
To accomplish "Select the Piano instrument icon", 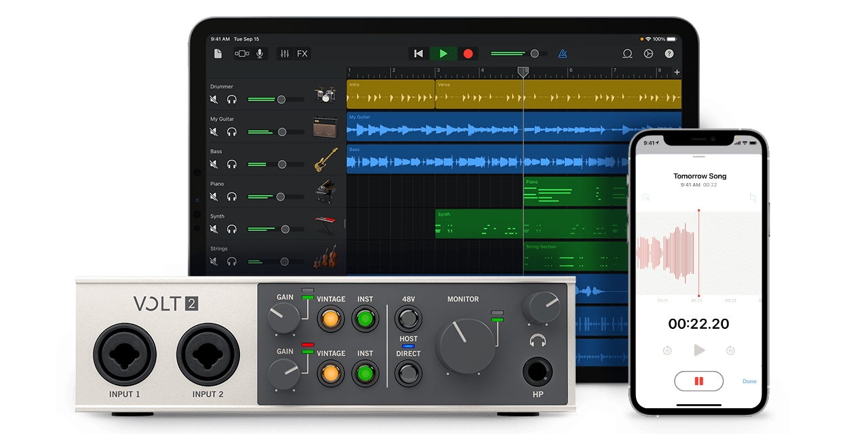I will click(325, 192).
